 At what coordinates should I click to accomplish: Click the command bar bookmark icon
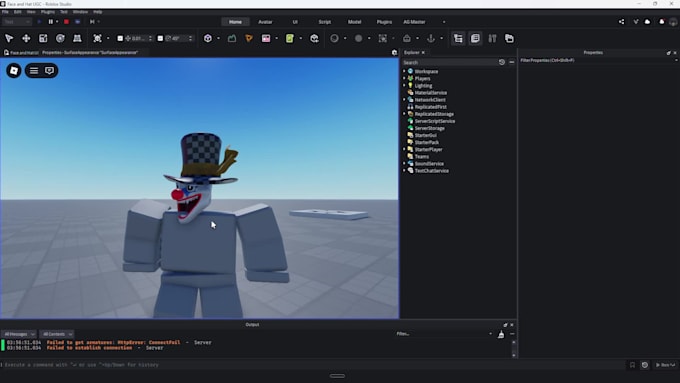[632, 365]
